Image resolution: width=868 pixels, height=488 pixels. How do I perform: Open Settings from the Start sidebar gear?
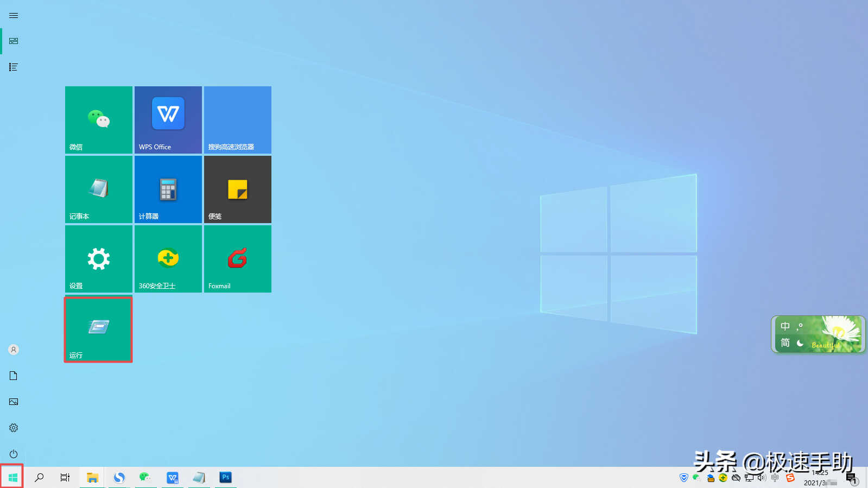[14, 428]
